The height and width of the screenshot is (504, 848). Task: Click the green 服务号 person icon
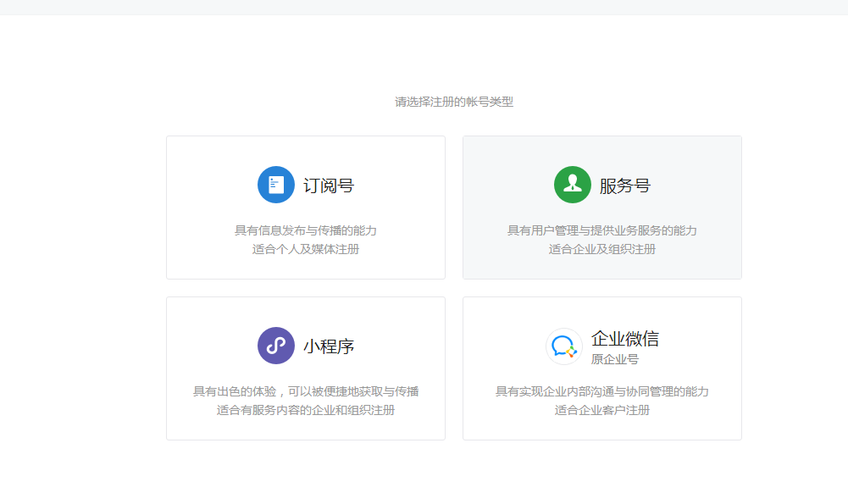pos(573,185)
